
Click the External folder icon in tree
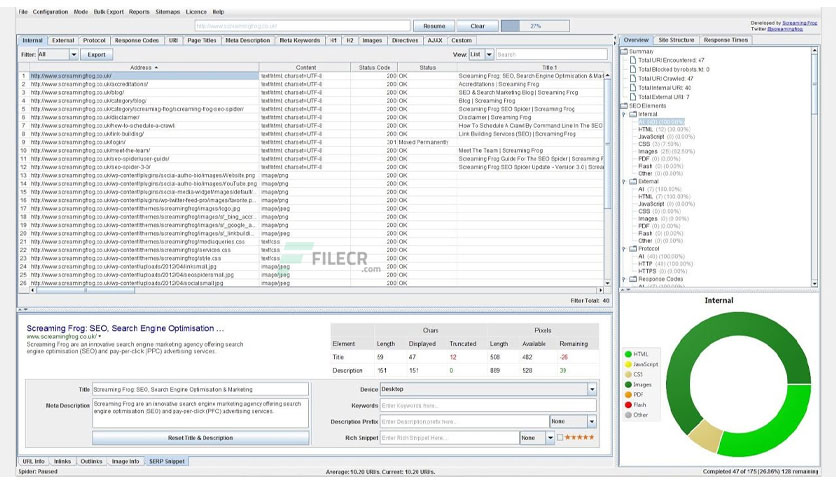(x=633, y=181)
